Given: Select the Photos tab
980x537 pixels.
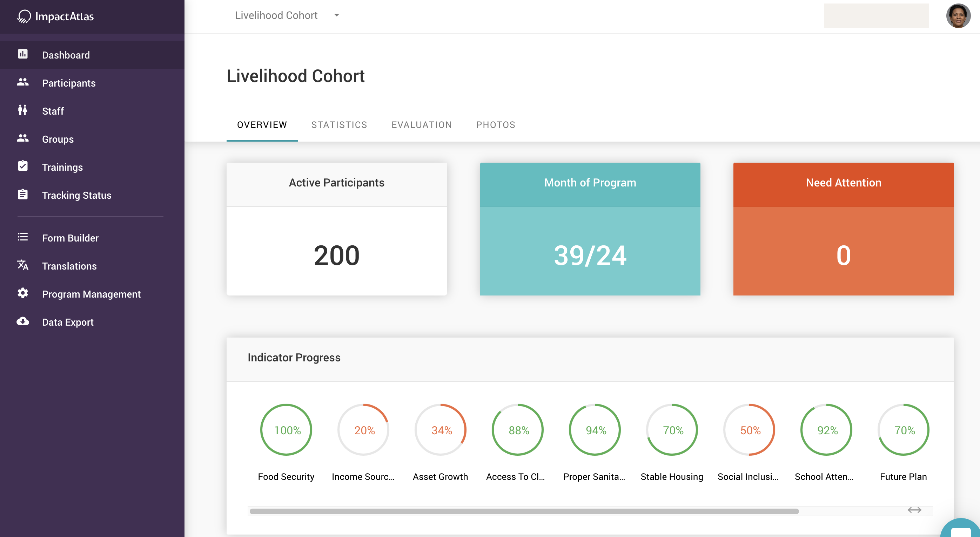Looking at the screenshot, I should click(496, 125).
